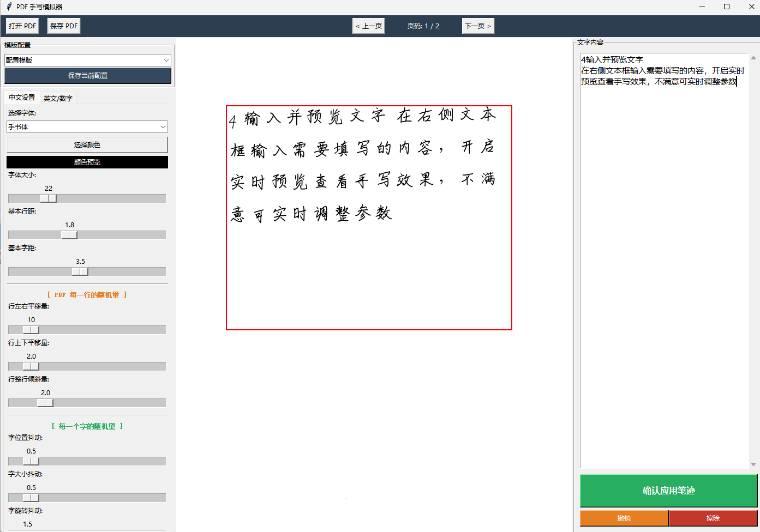Select the 中文设置 tab

pos(21,98)
